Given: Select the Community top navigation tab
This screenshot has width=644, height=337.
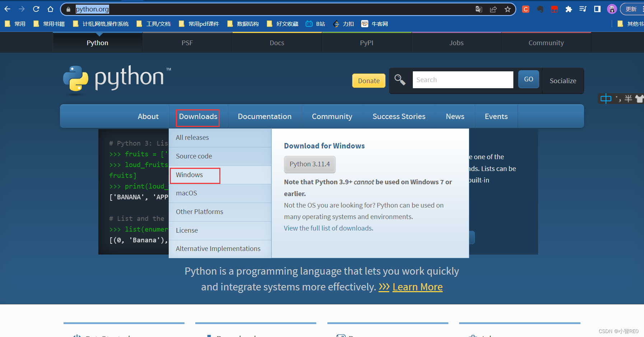Looking at the screenshot, I should pos(546,43).
